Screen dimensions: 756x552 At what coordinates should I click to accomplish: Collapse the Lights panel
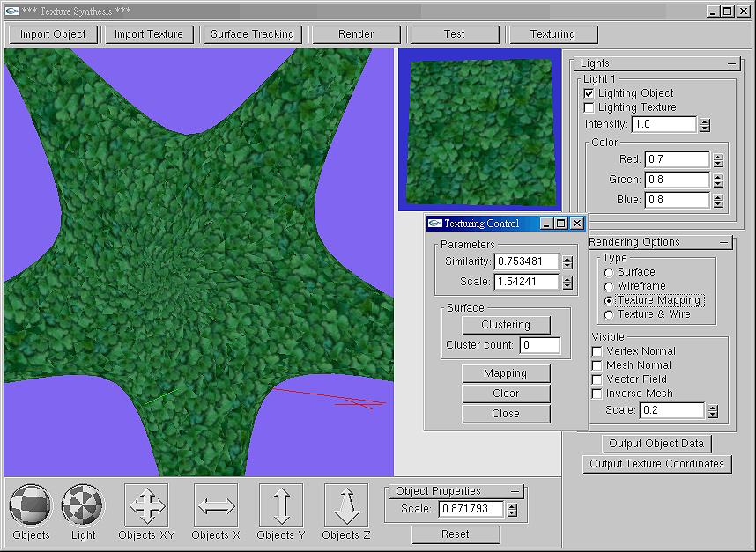(x=731, y=63)
